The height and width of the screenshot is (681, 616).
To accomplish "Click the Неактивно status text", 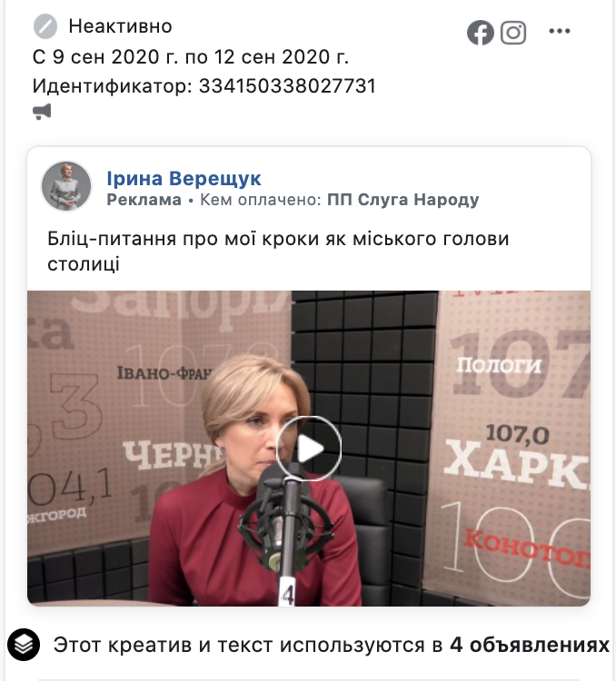I will pyautogui.click(x=121, y=26).
